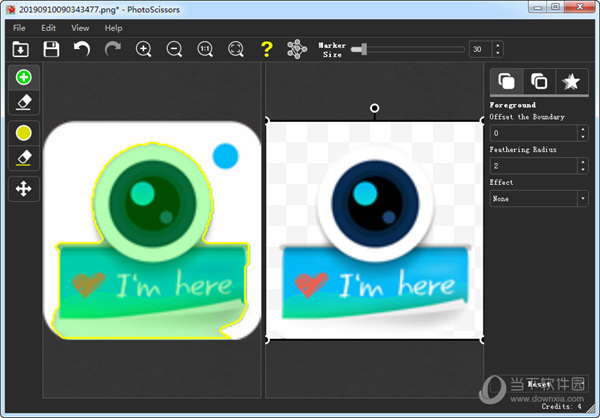Click the Save floppy disk icon
This screenshot has width=600, height=418.
point(51,49)
